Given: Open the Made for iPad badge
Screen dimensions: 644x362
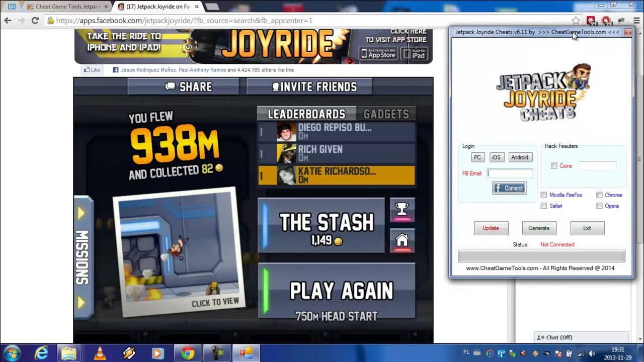Looking at the screenshot, I should click(x=414, y=53).
